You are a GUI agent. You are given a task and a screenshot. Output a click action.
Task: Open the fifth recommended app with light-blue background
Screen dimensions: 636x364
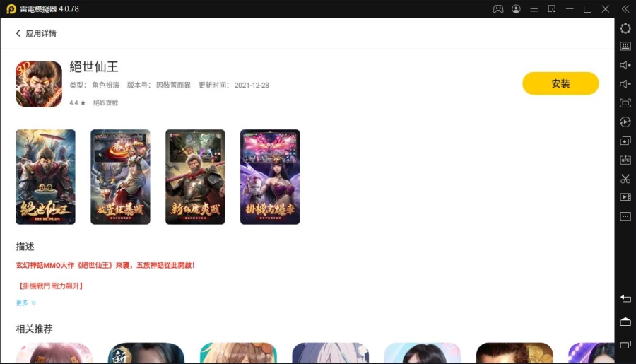click(x=423, y=353)
